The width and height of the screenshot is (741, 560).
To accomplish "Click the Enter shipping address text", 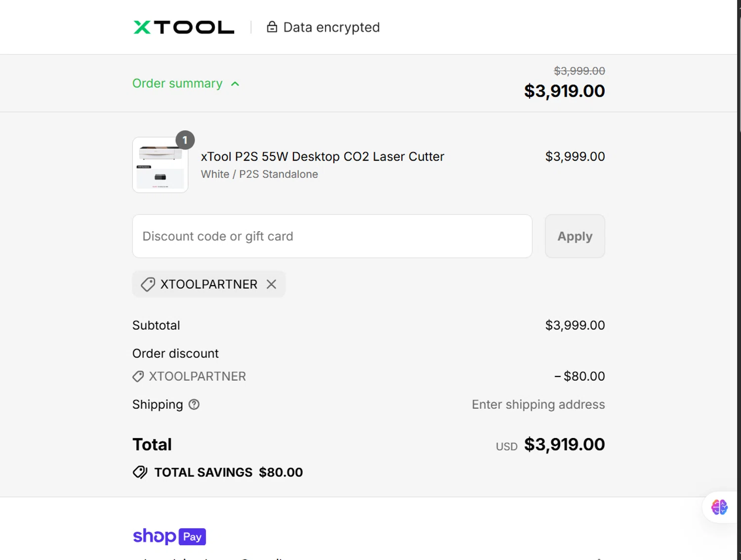I will pyautogui.click(x=538, y=404).
